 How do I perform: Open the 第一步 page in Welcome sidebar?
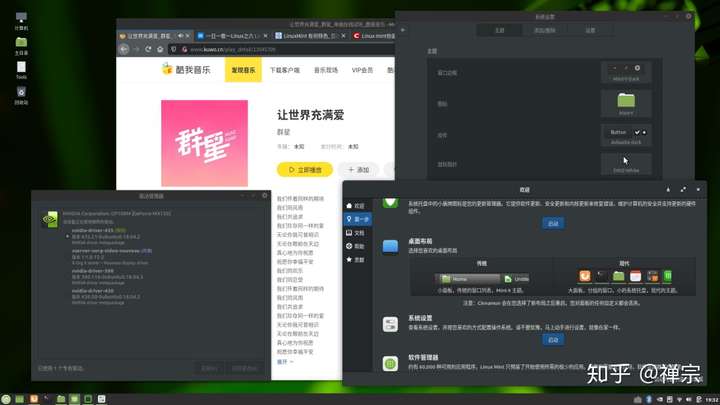click(357, 219)
